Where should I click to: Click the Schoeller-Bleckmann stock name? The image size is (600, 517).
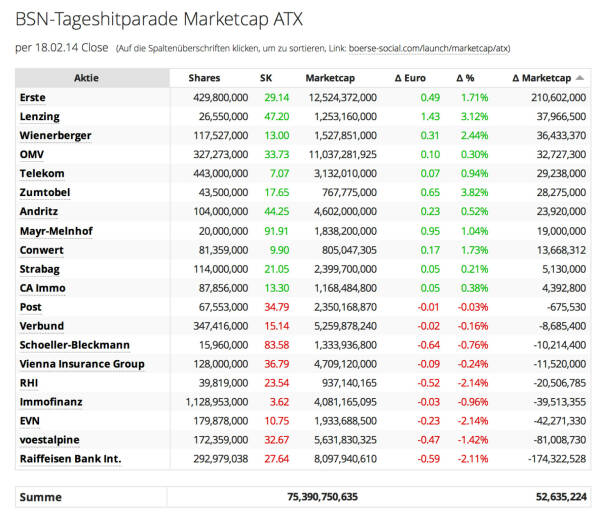[x=74, y=345]
